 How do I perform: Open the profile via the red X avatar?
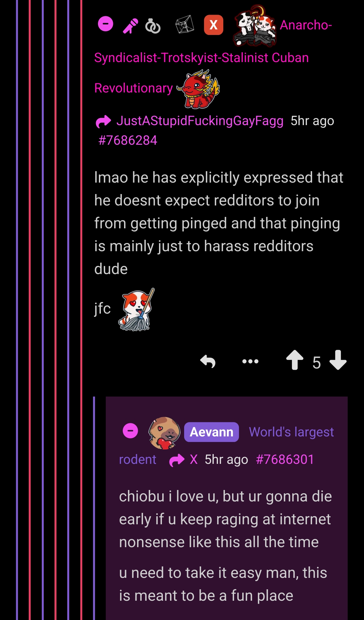(x=214, y=25)
